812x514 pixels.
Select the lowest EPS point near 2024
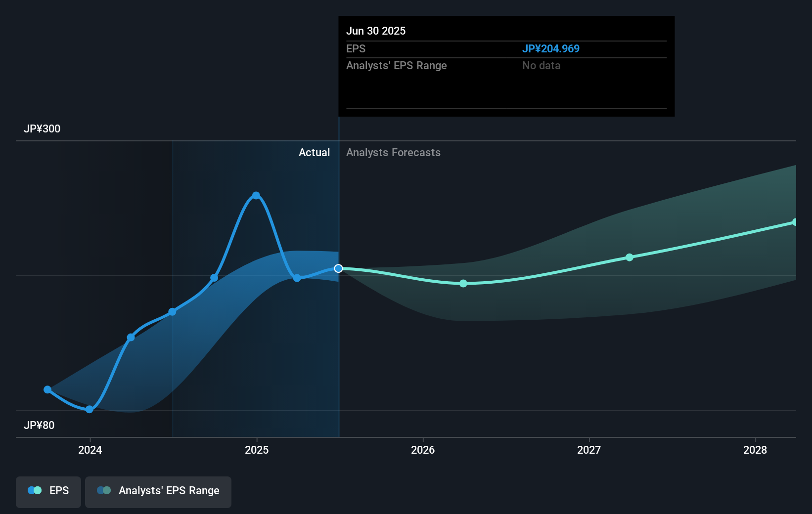[x=90, y=409]
